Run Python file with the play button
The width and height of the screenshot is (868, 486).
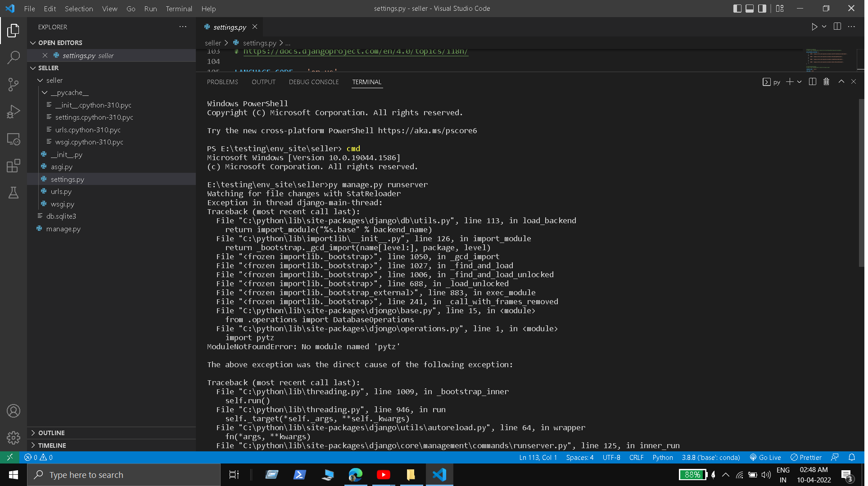coord(814,27)
